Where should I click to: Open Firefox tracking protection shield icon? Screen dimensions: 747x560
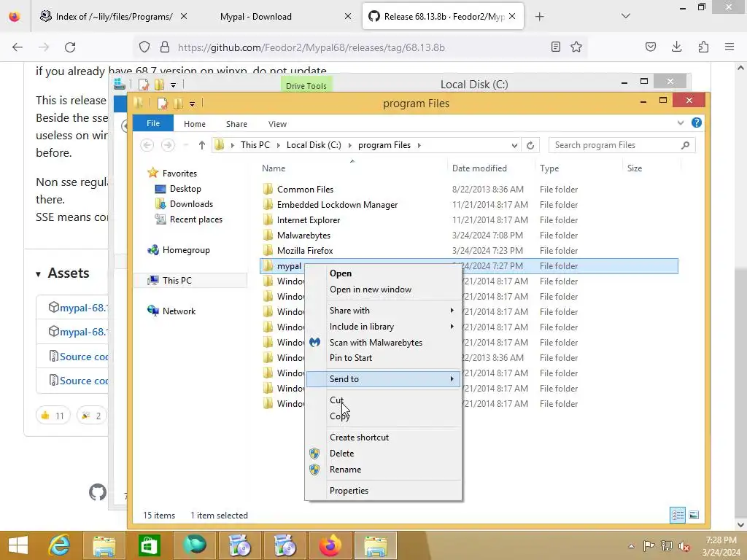point(144,47)
